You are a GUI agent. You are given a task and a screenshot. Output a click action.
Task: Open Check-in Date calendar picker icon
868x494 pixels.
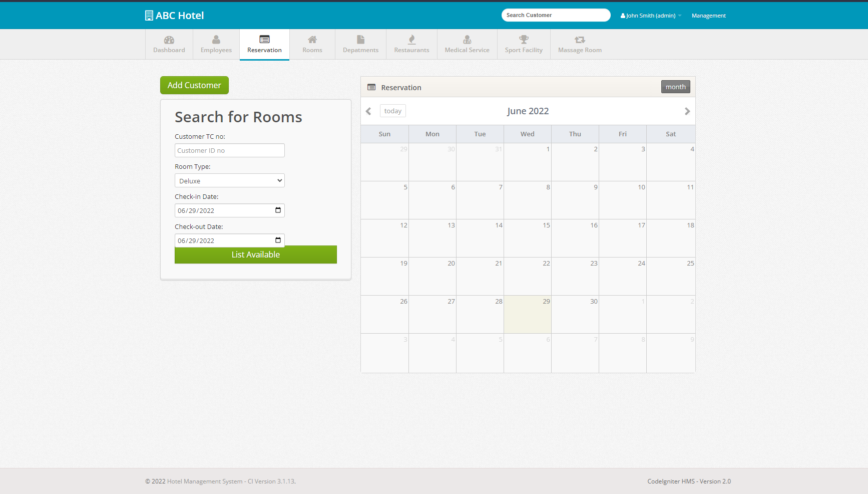(278, 210)
